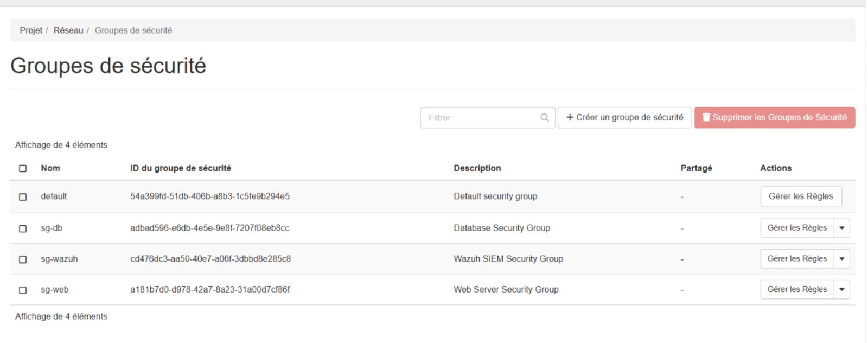Manage rules for the sg-web group

[797, 289]
